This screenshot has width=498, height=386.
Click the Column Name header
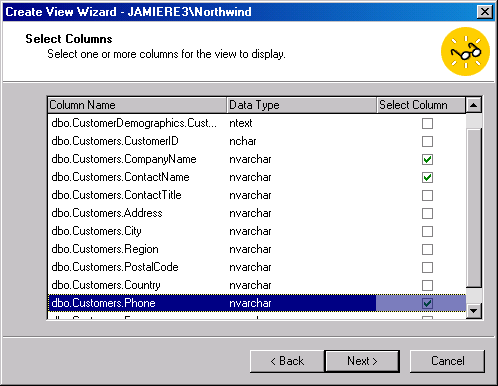(137, 105)
